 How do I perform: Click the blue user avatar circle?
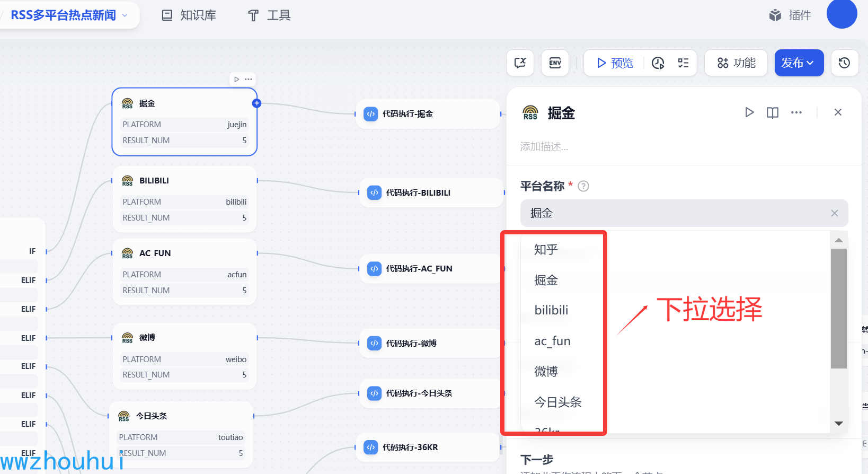click(842, 14)
